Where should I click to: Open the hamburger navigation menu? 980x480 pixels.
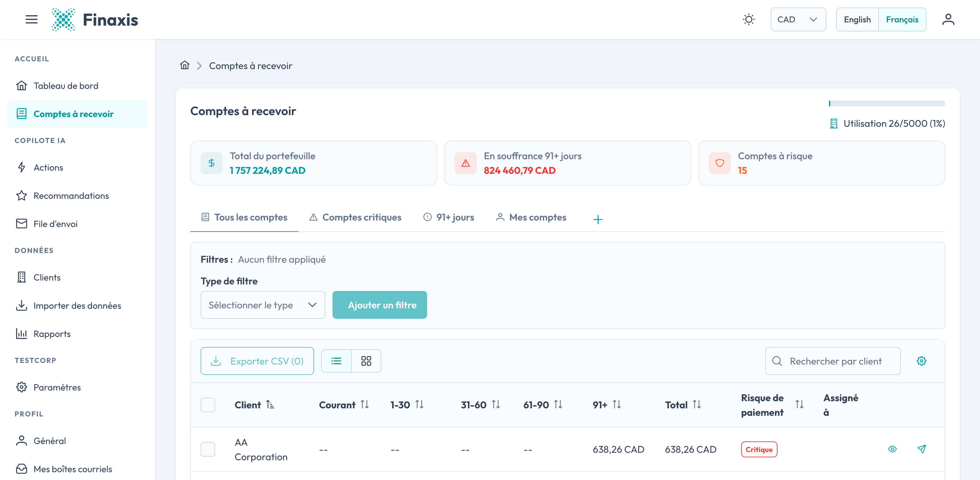click(x=31, y=19)
